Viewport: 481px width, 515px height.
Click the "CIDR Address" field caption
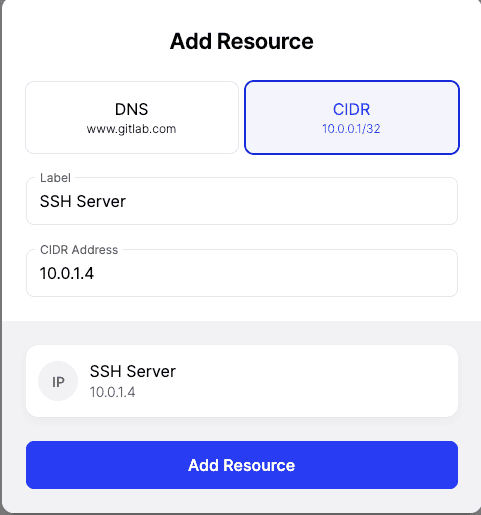(x=79, y=250)
